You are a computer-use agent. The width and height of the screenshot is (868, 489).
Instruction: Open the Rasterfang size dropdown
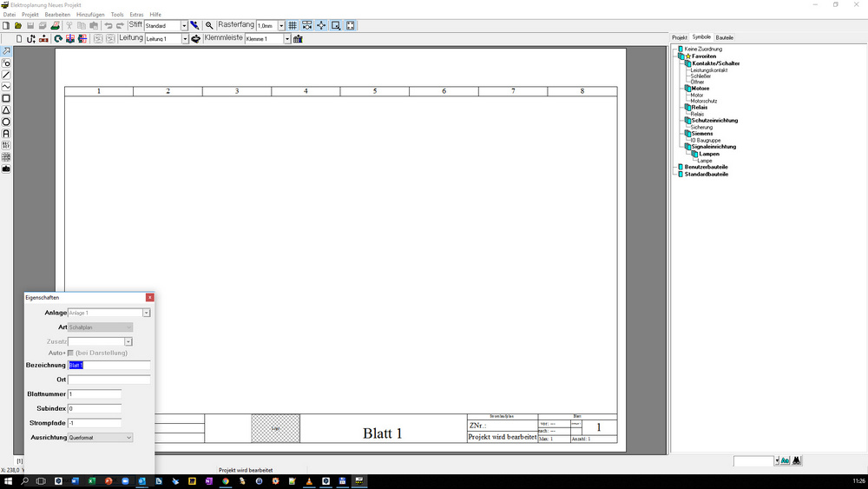[281, 26]
